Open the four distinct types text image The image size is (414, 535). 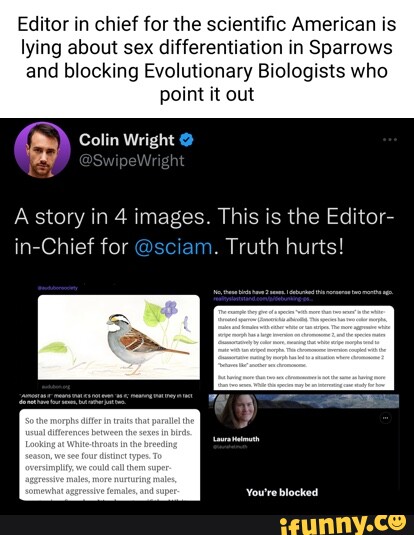click(x=110, y=454)
